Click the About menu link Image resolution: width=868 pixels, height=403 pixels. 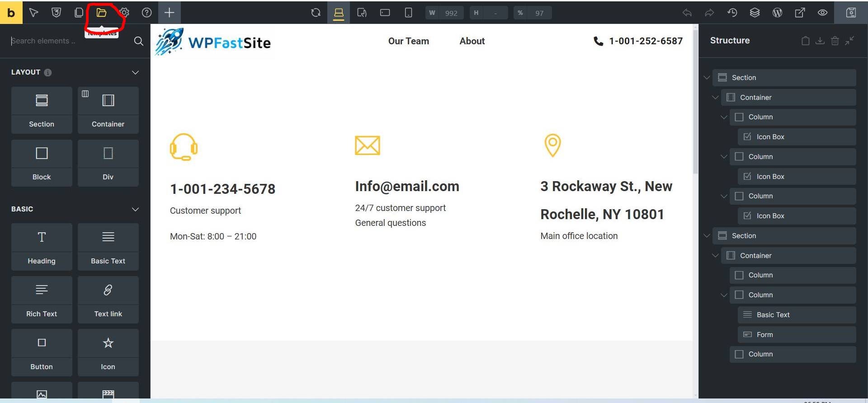472,41
